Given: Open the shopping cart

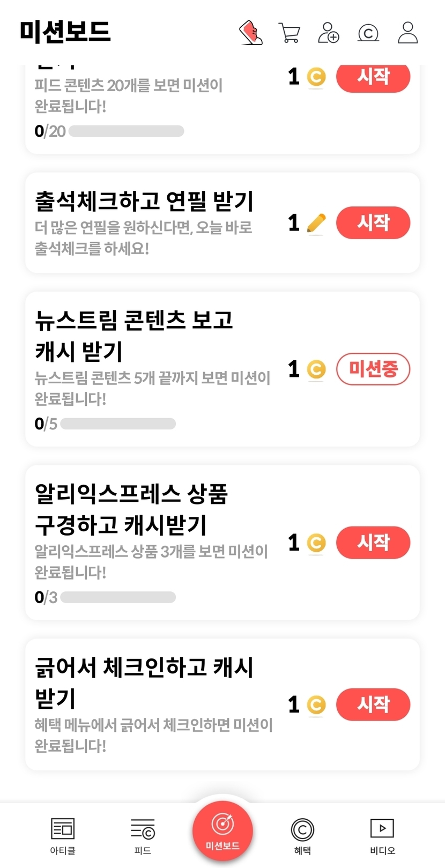Looking at the screenshot, I should [290, 33].
